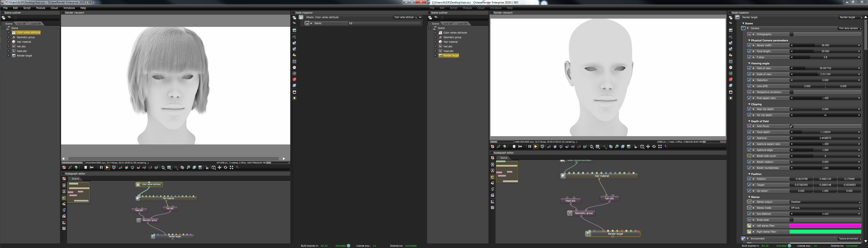Image resolution: width=868 pixels, height=248 pixels.
Task: Click pause render button in left viewport
Action: pyautogui.click(x=101, y=167)
